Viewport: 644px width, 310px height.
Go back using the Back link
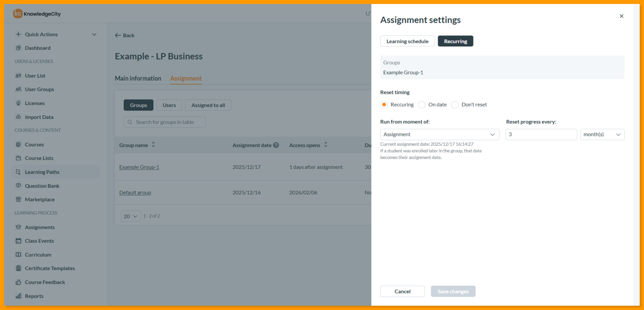tap(124, 35)
